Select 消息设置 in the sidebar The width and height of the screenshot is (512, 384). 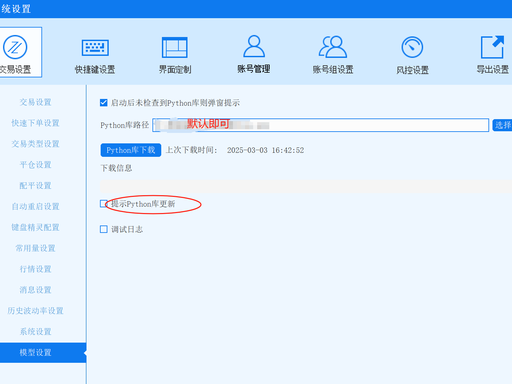(x=35, y=290)
